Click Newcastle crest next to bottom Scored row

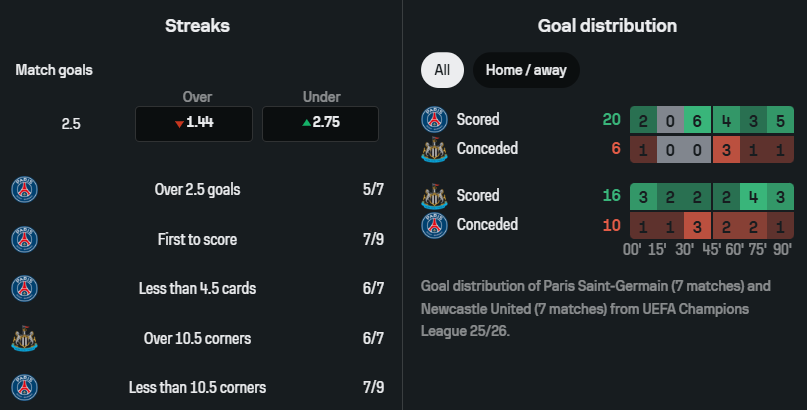coord(434,196)
